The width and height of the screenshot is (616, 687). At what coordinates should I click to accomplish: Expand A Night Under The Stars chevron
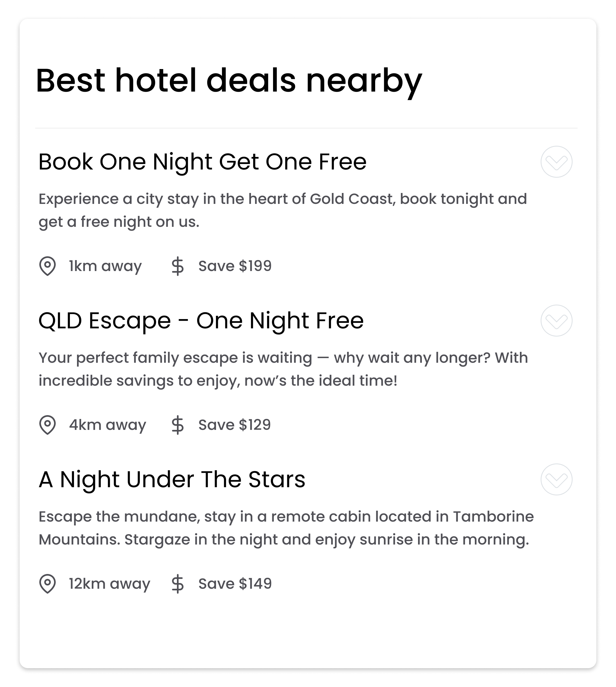pyautogui.click(x=556, y=479)
